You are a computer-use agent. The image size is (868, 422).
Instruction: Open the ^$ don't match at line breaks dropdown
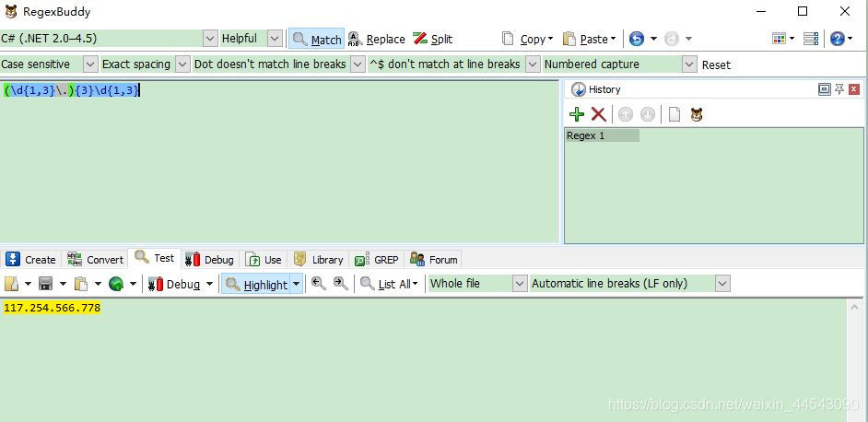click(x=533, y=64)
